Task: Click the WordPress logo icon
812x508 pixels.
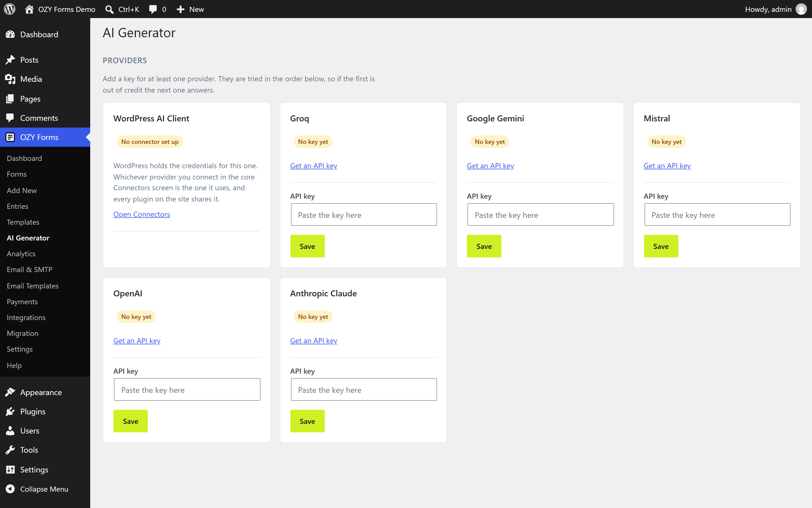Action: point(10,9)
